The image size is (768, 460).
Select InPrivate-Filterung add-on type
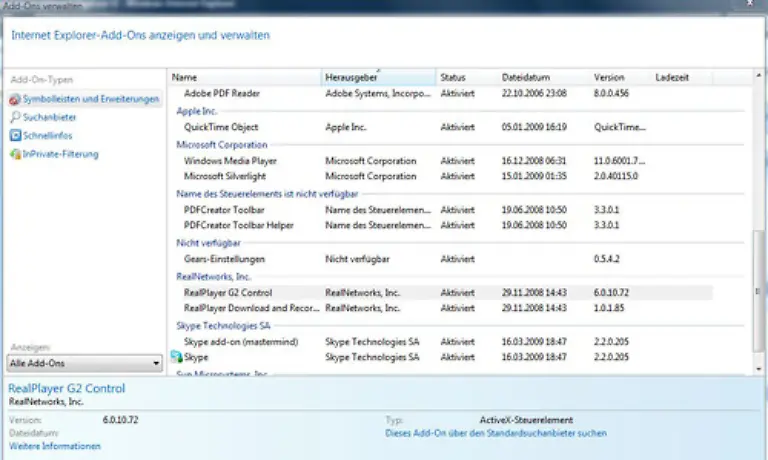(61, 154)
